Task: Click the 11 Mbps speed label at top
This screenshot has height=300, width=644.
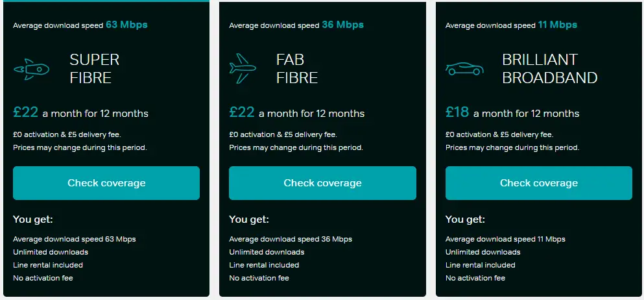Action: pyautogui.click(x=557, y=25)
